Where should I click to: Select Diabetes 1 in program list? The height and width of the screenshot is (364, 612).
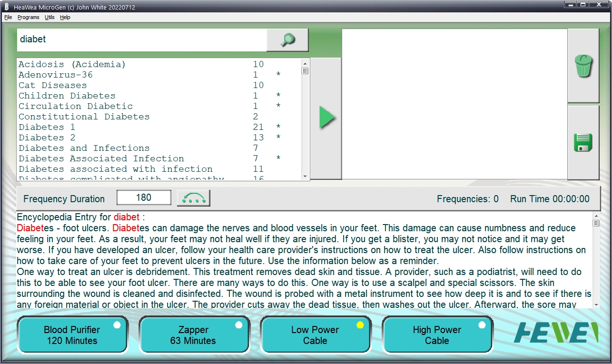tap(47, 127)
